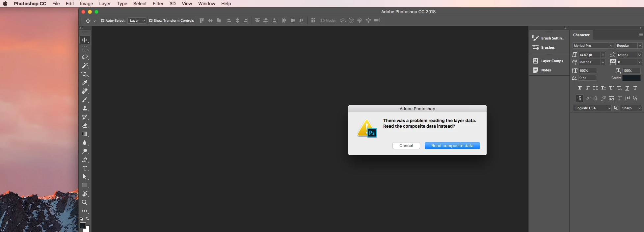The height and width of the screenshot is (232, 644).
Task: Open the Regular font style dropdown
Action: coord(640,45)
